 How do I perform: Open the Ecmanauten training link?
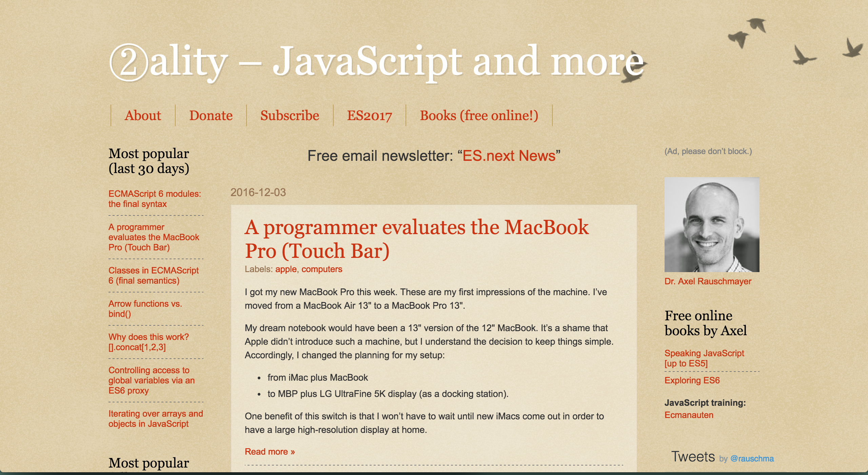click(x=689, y=415)
